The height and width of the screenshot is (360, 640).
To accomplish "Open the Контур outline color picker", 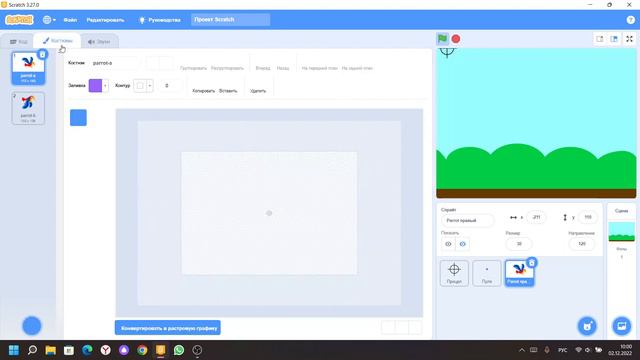I will click(x=143, y=86).
